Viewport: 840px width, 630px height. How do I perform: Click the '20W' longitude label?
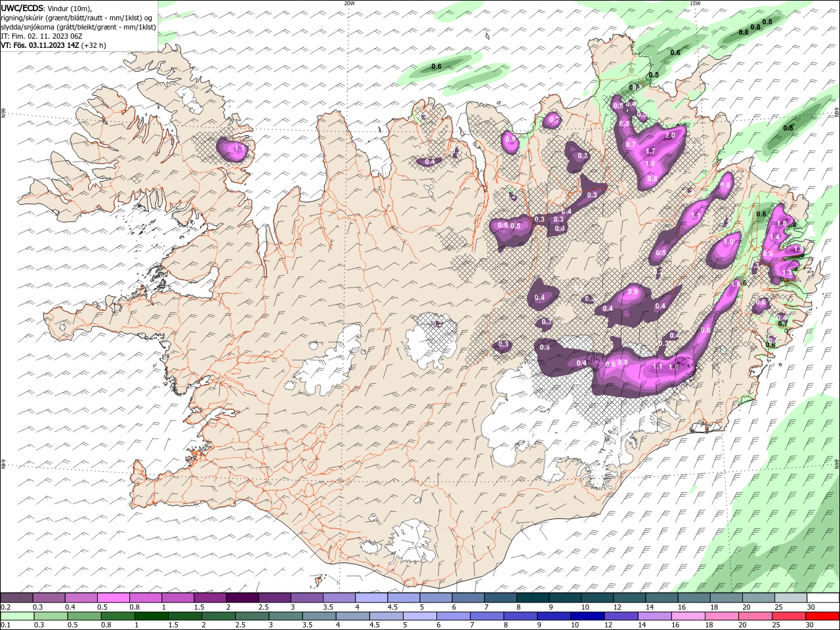point(349,3)
